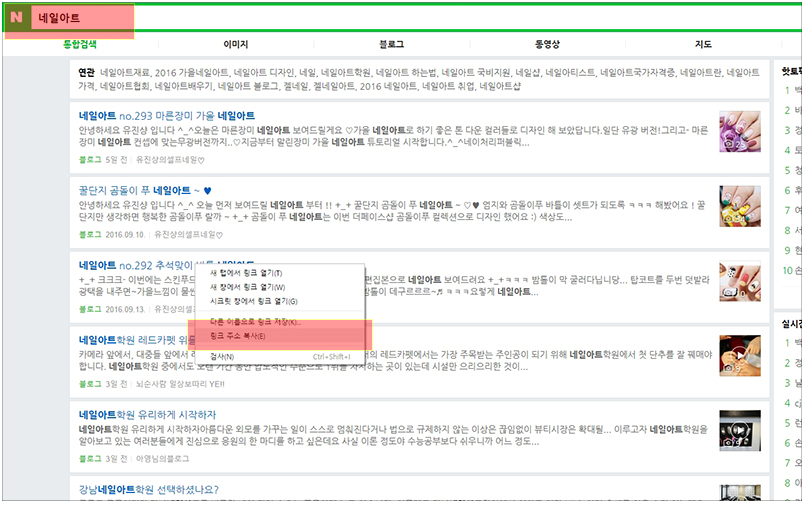Click blog name 유진상의셀프네일♡ under no.293 post
The image size is (804, 506).
coord(170,160)
